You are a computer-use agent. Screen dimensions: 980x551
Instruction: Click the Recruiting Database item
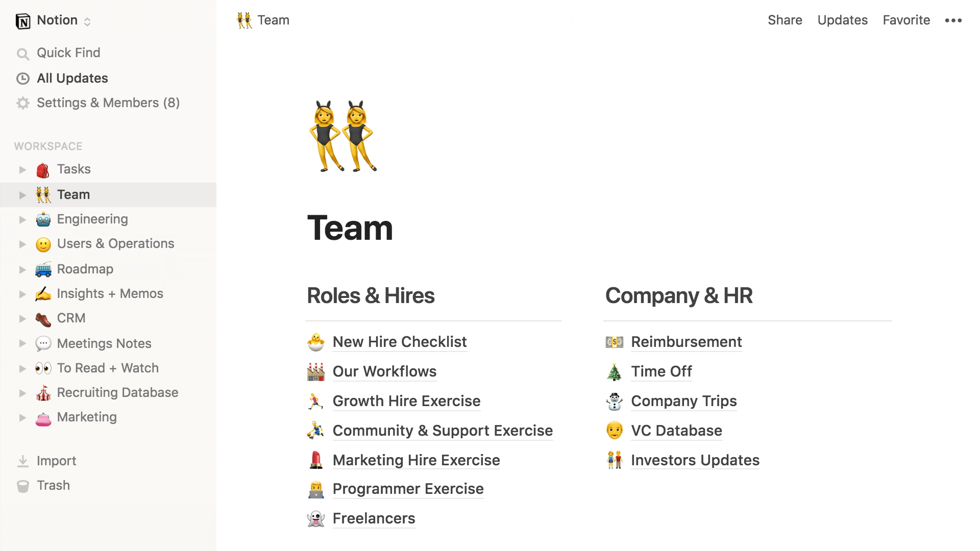pos(118,392)
